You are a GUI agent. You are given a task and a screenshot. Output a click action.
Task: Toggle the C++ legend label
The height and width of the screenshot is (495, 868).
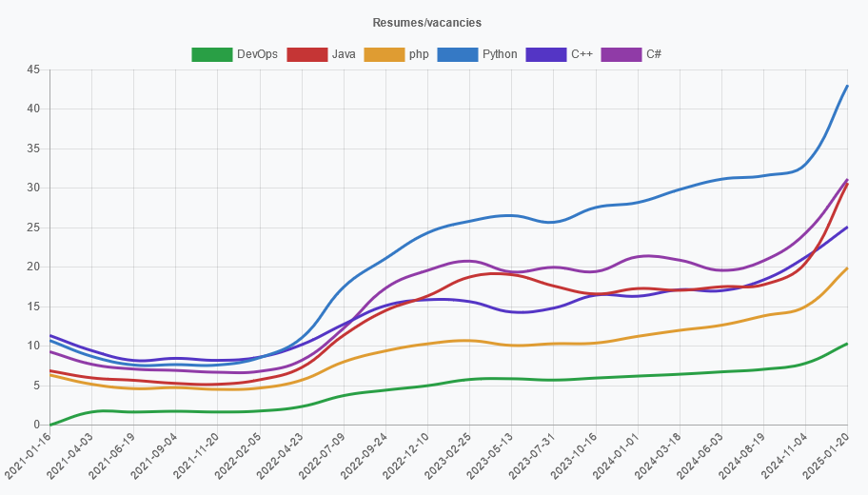coord(582,54)
